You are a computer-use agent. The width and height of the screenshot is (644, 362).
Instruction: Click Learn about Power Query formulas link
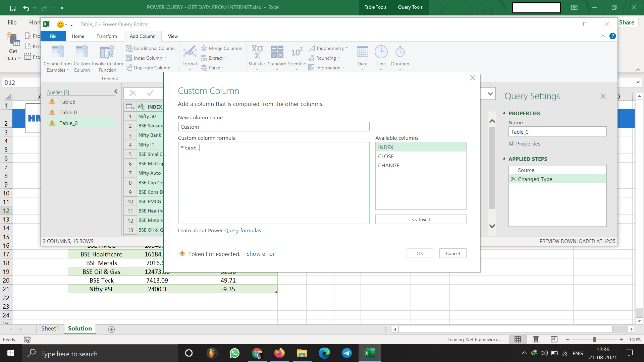point(219,230)
